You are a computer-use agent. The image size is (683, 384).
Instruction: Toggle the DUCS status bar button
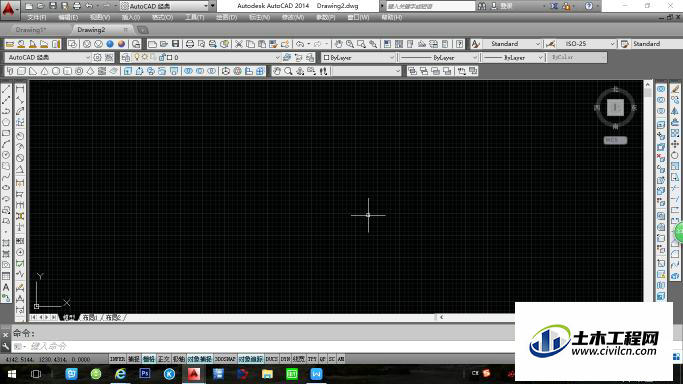pos(271,359)
